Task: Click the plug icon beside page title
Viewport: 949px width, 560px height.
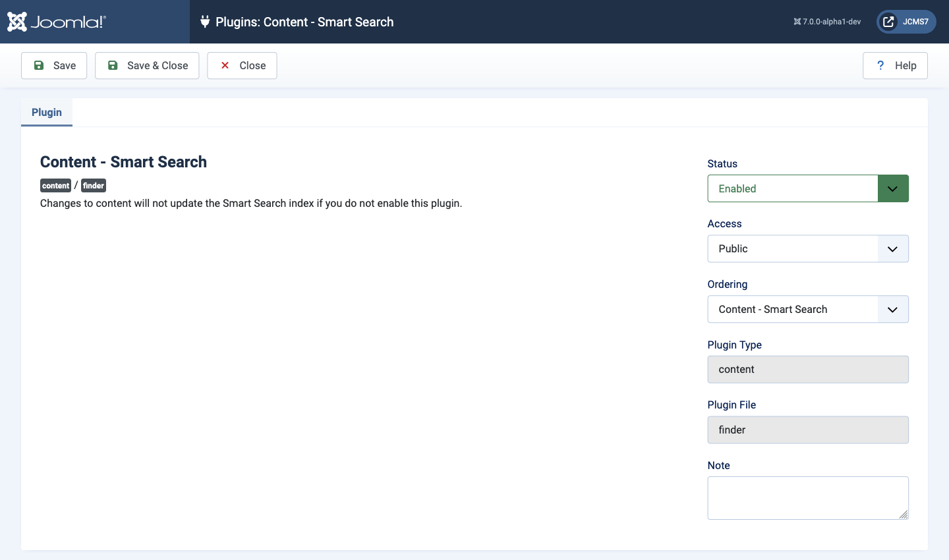Action: click(205, 22)
